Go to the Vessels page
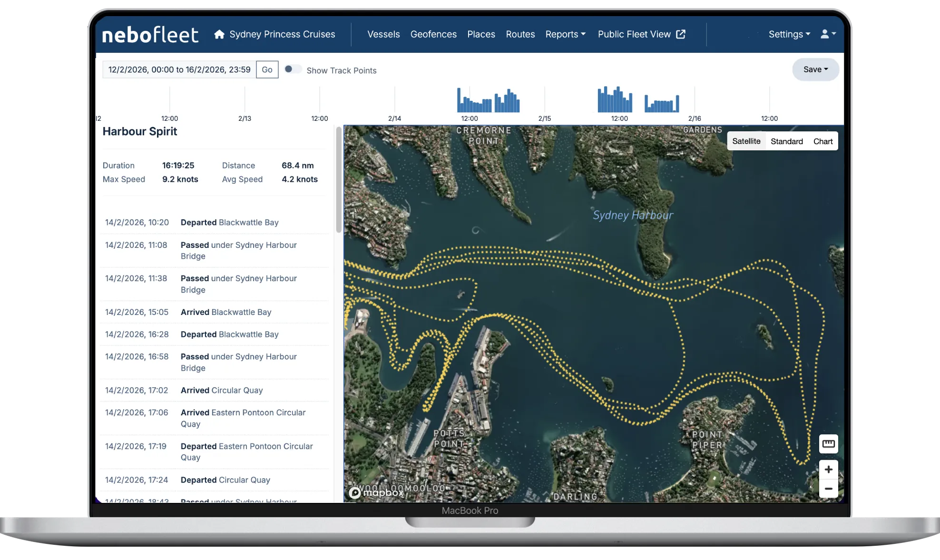The height and width of the screenshot is (560, 940). [x=383, y=34]
